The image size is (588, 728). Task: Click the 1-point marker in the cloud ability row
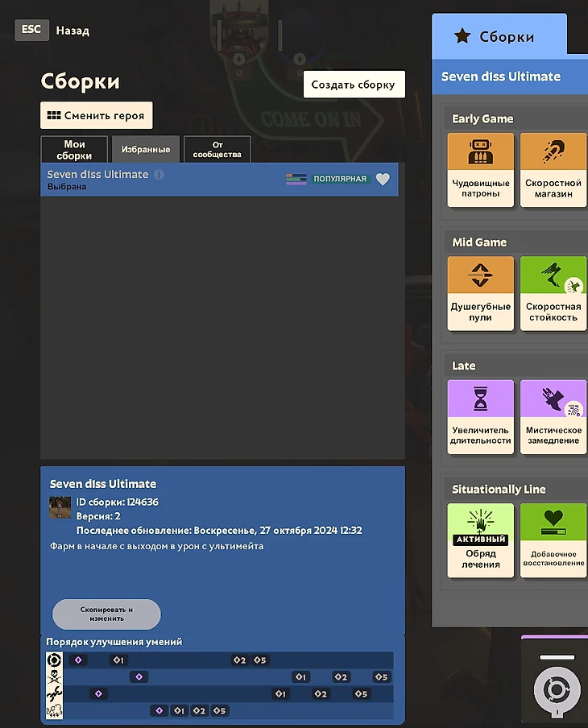tap(180, 710)
